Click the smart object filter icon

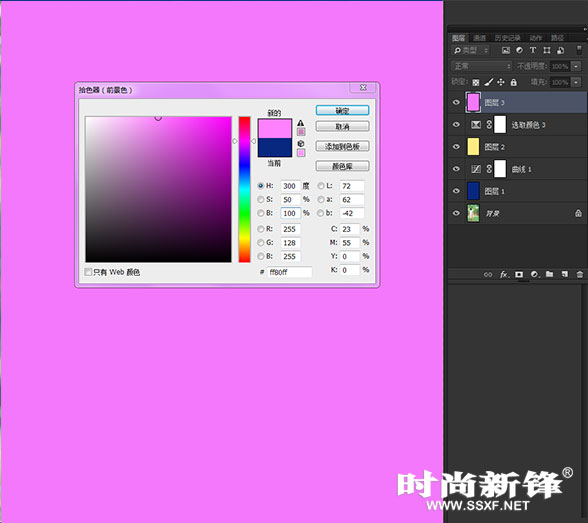tap(561, 50)
